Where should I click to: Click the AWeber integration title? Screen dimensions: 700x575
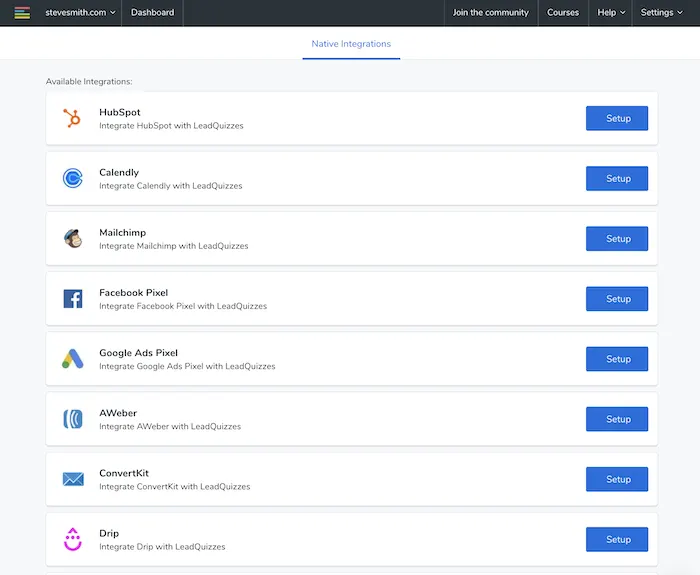tap(118, 413)
